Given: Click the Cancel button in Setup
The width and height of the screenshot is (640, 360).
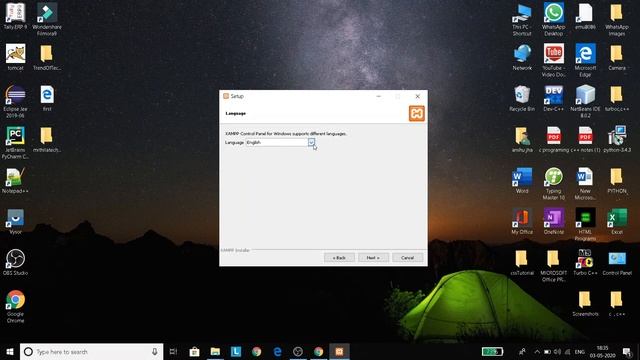Looking at the screenshot, I should click(407, 258).
